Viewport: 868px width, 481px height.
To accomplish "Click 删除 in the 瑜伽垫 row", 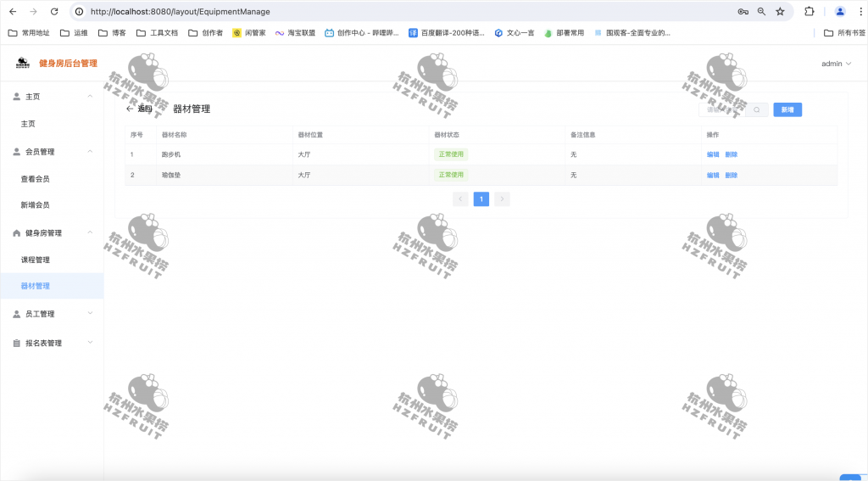I will click(x=731, y=175).
